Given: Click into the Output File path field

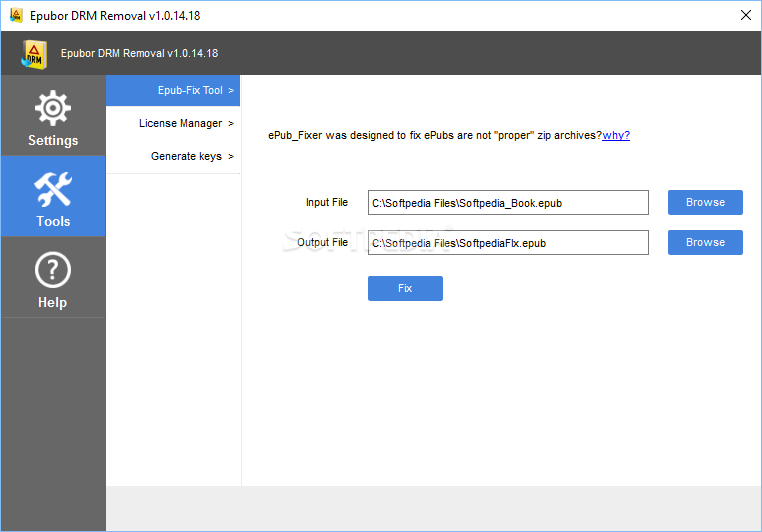Looking at the screenshot, I should coord(508,242).
